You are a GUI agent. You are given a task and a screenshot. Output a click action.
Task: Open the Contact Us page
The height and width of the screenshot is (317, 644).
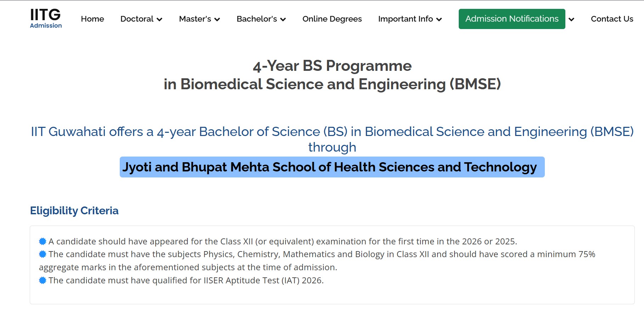[612, 19]
